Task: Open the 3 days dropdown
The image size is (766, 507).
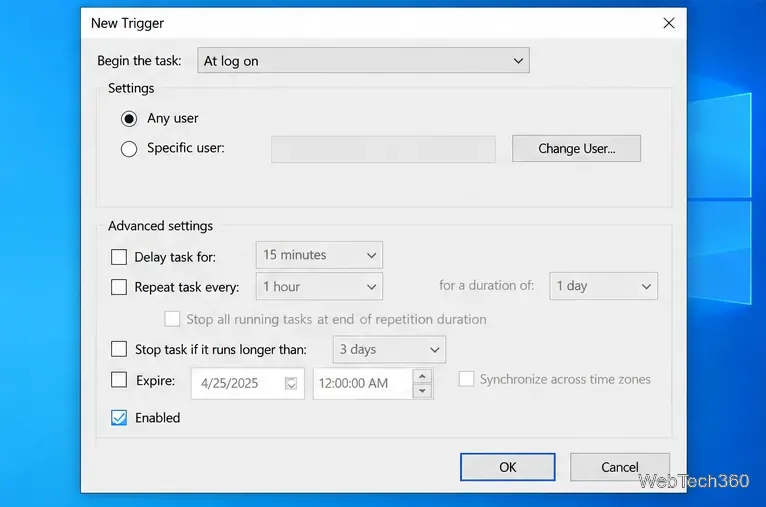Action: (x=389, y=349)
